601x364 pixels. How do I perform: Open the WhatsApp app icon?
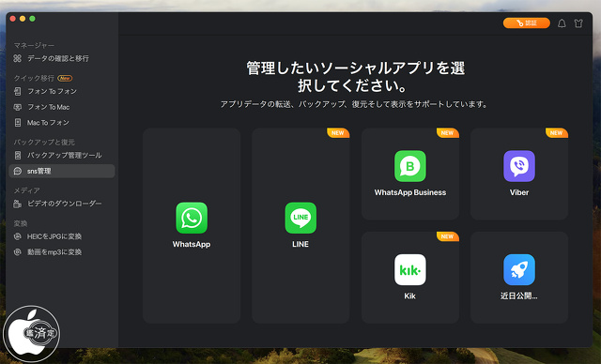pyautogui.click(x=192, y=218)
